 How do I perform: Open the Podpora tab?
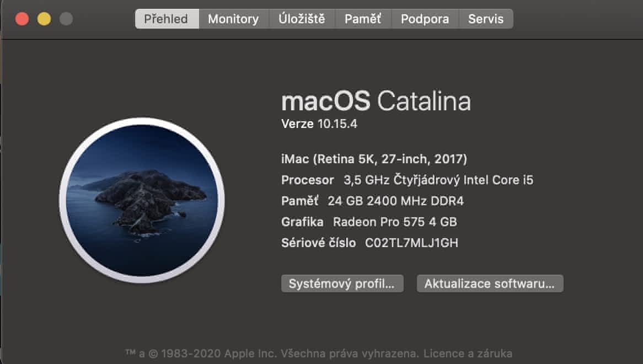[x=425, y=19]
